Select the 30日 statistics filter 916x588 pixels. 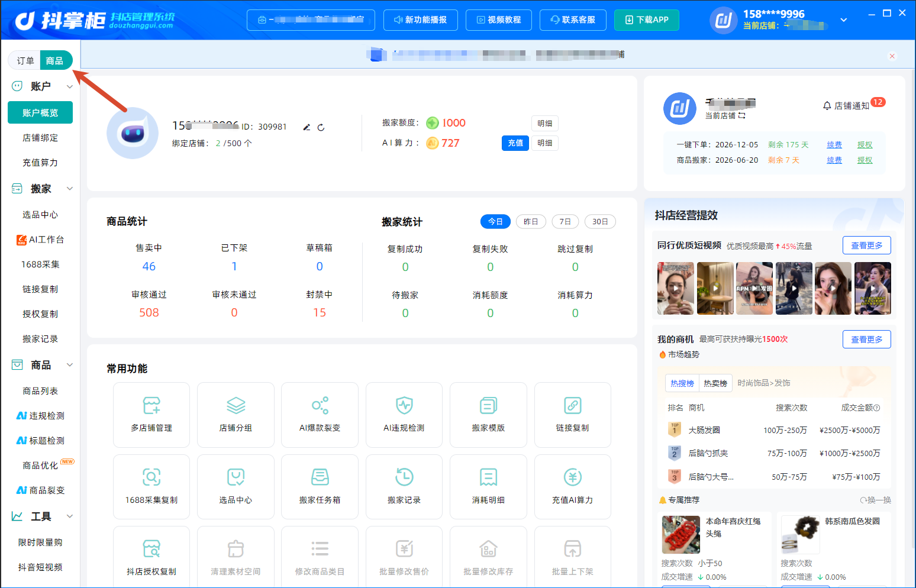[x=600, y=221]
